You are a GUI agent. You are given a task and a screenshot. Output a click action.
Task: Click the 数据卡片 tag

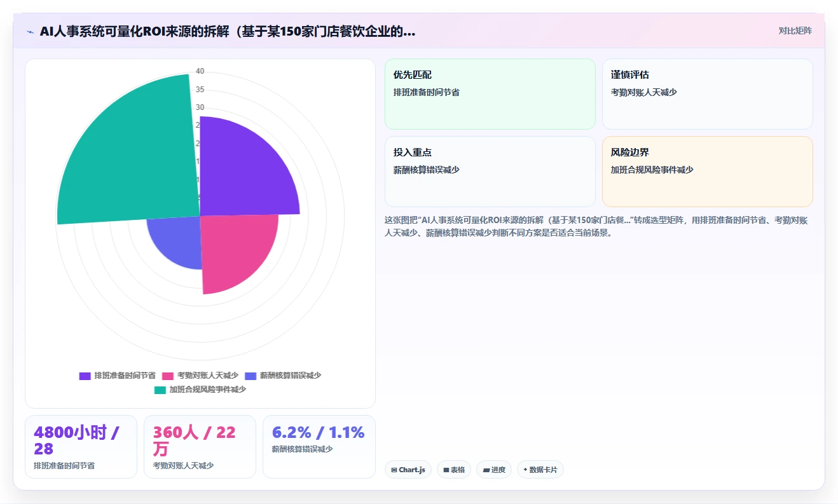(540, 470)
